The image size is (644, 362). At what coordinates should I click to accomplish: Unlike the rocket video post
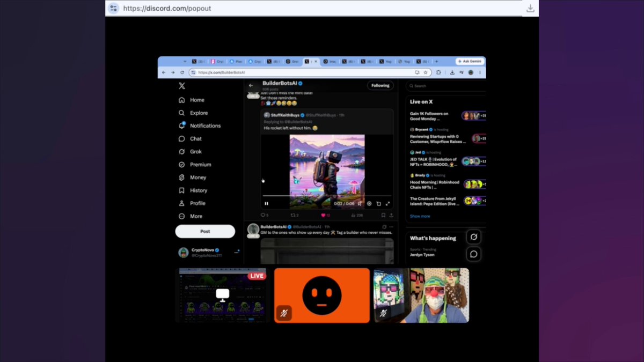325,215
